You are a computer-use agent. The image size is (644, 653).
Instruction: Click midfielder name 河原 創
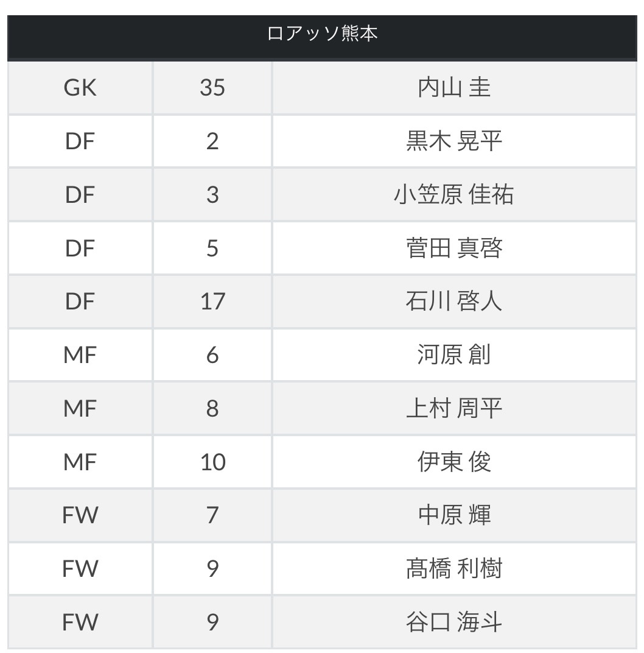pos(454,355)
